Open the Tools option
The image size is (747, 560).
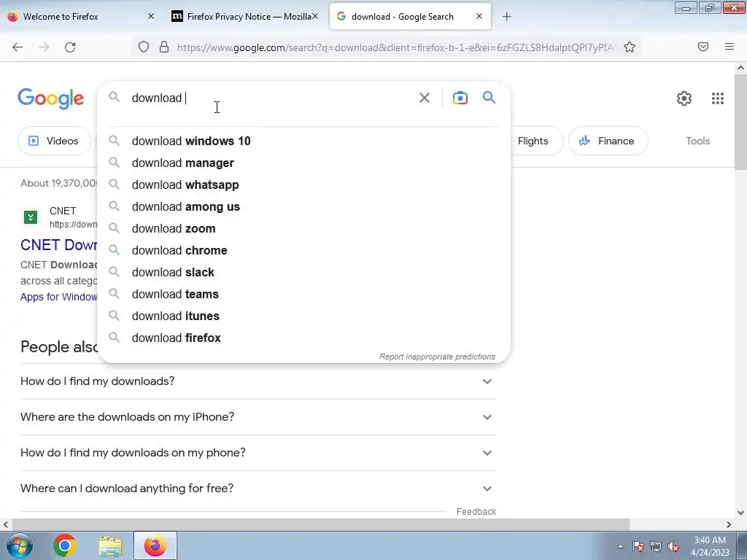697,141
